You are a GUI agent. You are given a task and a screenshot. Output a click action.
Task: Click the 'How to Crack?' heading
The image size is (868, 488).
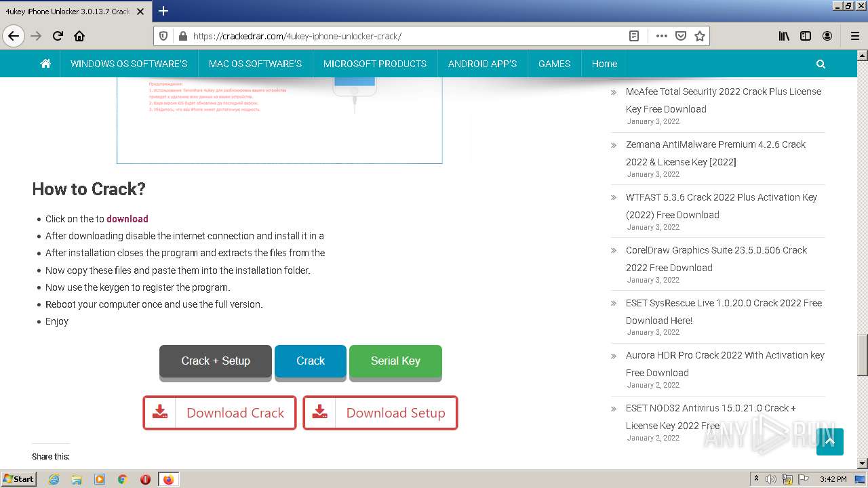(89, 189)
